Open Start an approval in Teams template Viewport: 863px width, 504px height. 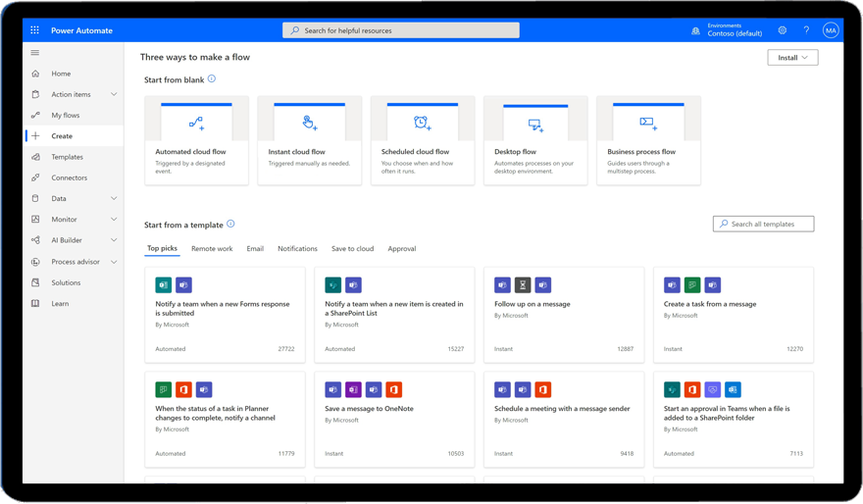tap(734, 420)
